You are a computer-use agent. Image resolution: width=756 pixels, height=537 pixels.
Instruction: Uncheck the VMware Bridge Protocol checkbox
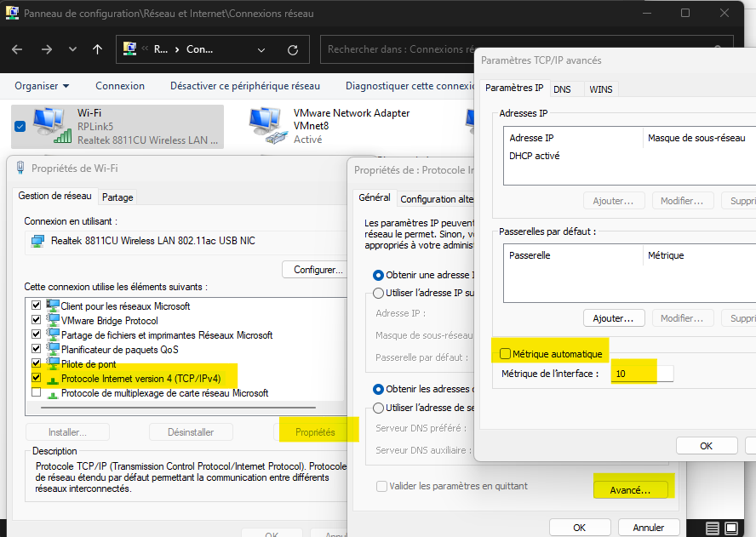coord(36,320)
